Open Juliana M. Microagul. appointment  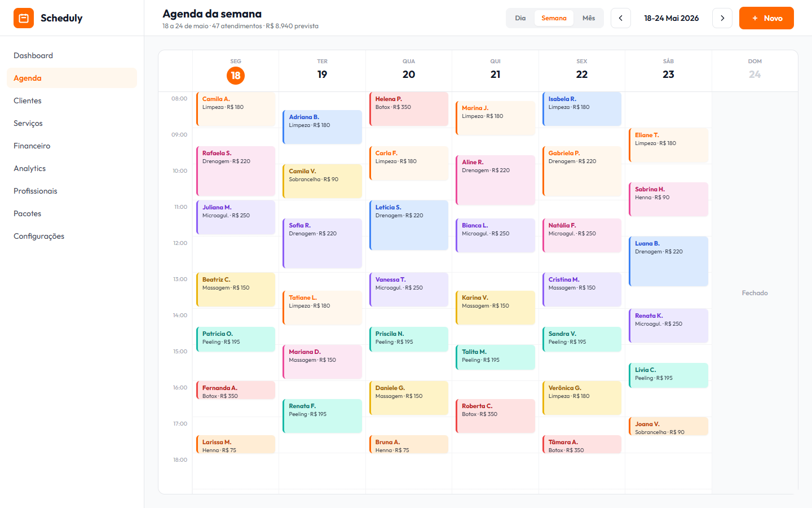tap(236, 217)
